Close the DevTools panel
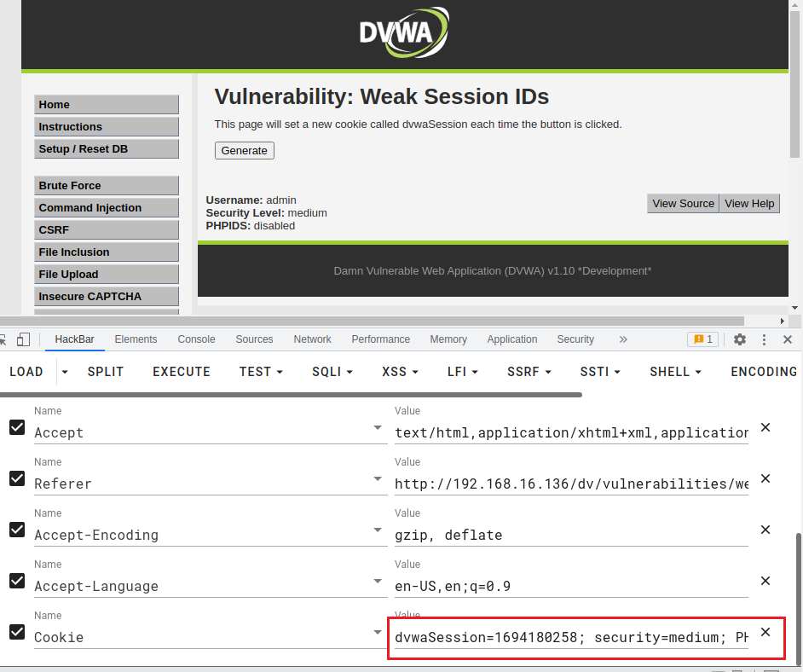803x672 pixels. (788, 339)
